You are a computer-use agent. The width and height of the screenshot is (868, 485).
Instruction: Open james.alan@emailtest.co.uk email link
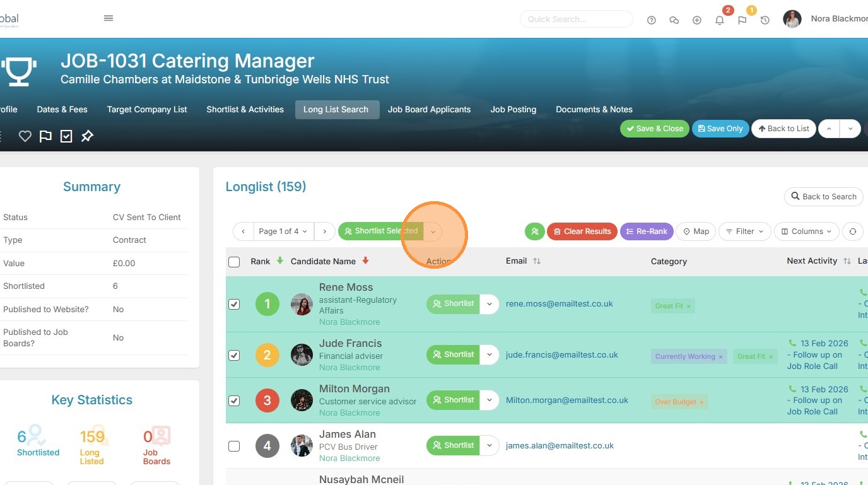pos(560,446)
